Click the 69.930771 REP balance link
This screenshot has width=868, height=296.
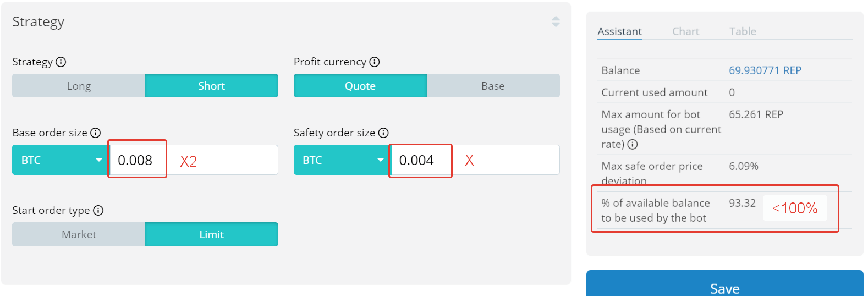(765, 70)
